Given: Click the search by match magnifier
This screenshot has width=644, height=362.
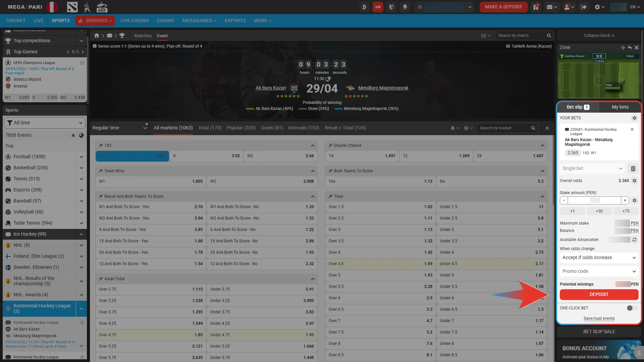Looking at the screenshot, I should (x=549, y=36).
